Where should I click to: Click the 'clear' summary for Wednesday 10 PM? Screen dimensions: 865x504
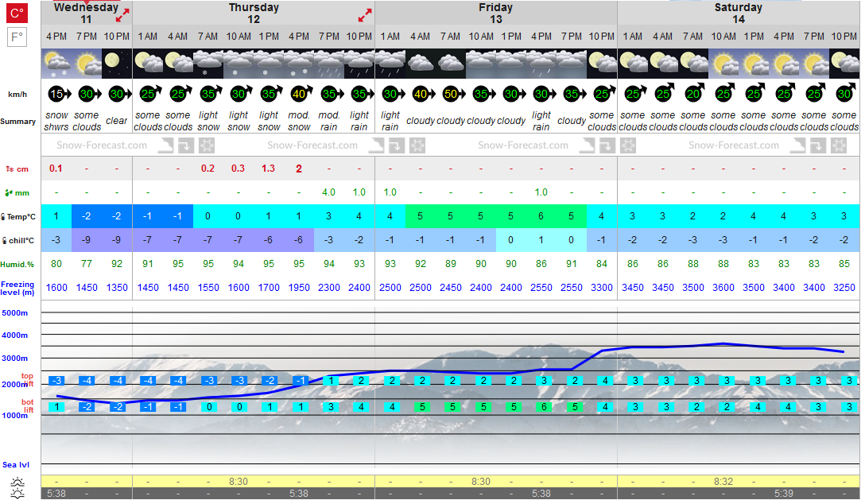coord(116,121)
